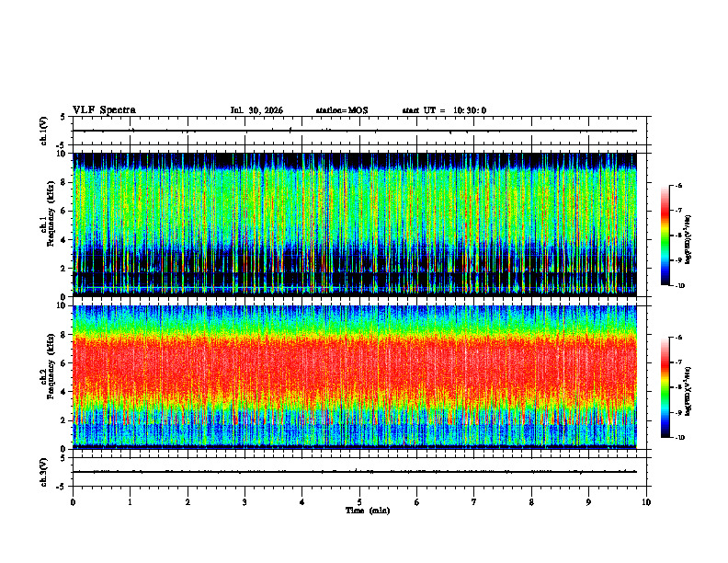Click the 5 minute tick label on time axis
This screenshot has width=728, height=563.
coord(359,502)
